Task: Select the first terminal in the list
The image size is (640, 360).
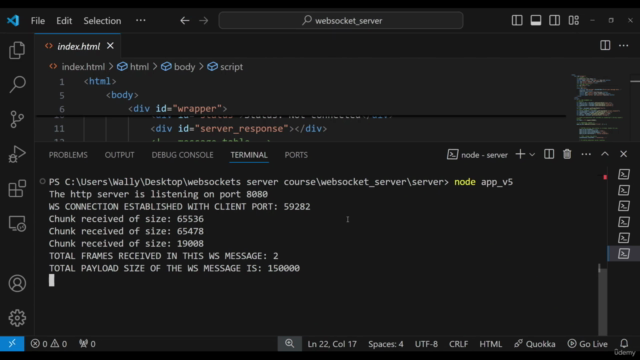Action: pyautogui.click(x=623, y=174)
